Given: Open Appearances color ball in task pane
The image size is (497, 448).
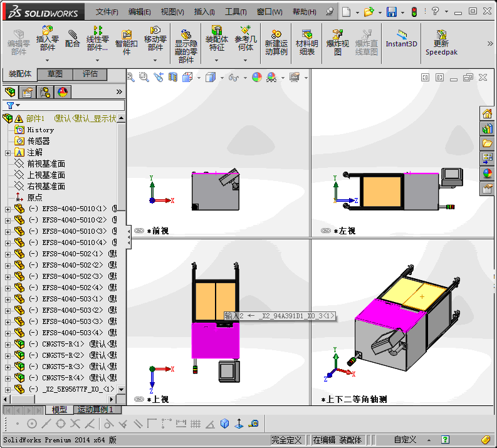Looking at the screenshot, I should [487, 173].
